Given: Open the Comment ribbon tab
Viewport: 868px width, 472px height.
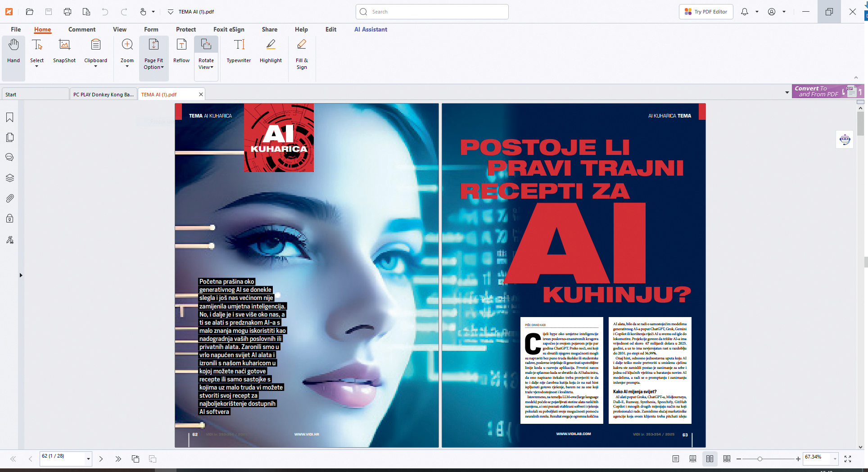Looking at the screenshot, I should coord(82,30).
